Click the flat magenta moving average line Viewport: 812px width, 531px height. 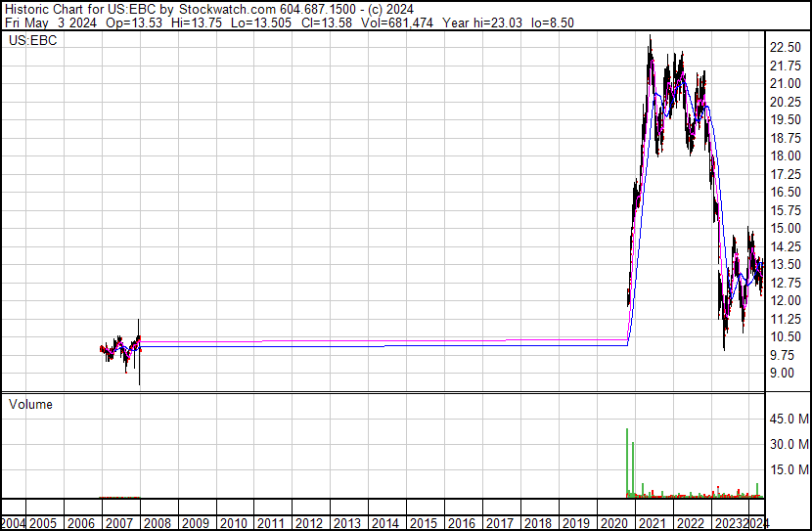click(383, 341)
